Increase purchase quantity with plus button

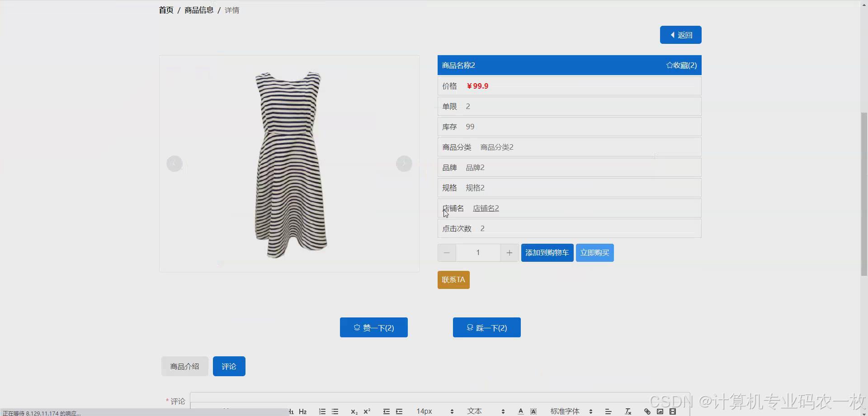click(509, 253)
